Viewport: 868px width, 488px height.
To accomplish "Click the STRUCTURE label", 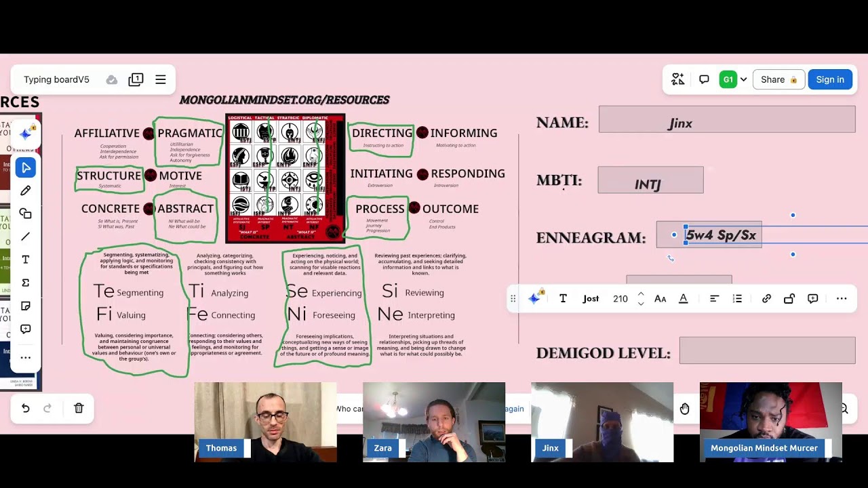I will (108, 176).
